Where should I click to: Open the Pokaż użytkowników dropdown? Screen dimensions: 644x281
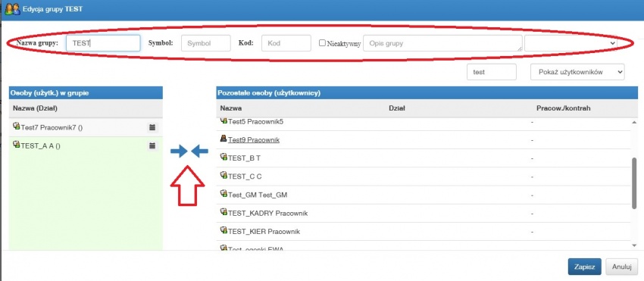[x=577, y=72]
